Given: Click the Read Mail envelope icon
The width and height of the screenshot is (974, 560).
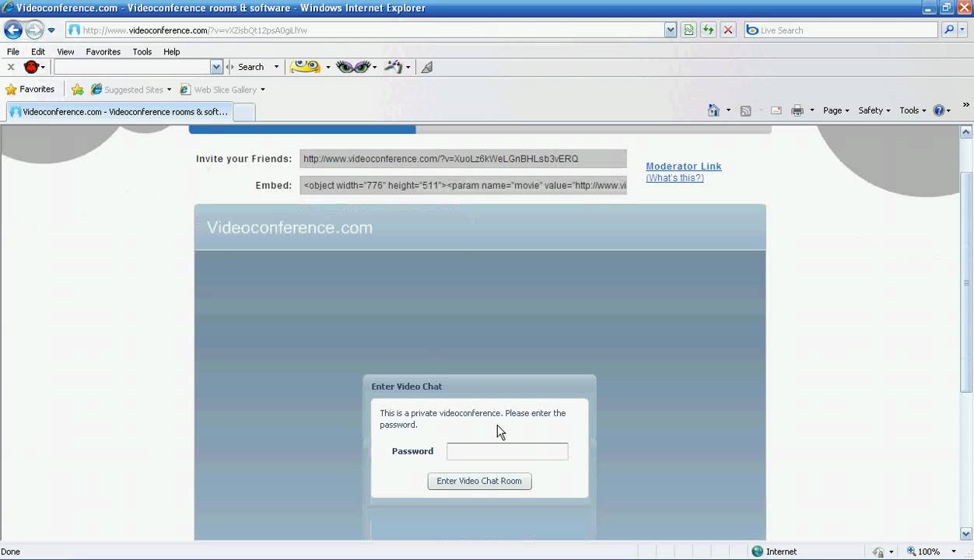Looking at the screenshot, I should tap(776, 110).
